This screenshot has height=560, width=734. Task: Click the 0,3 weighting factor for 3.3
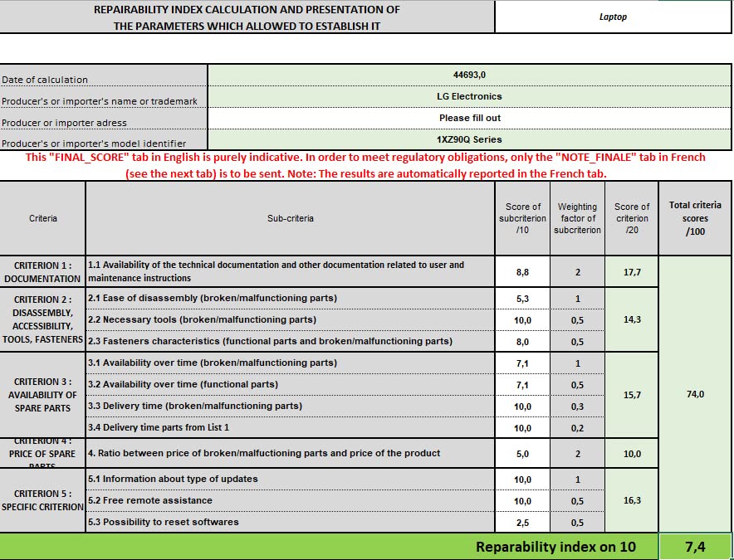coord(577,407)
